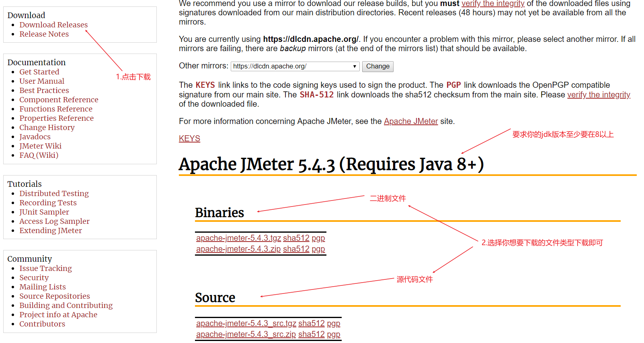Image resolution: width=644 pixels, height=343 pixels.
Task: Open pgp signature for apache-jmeter-5.4.3.zip
Action: (318, 249)
